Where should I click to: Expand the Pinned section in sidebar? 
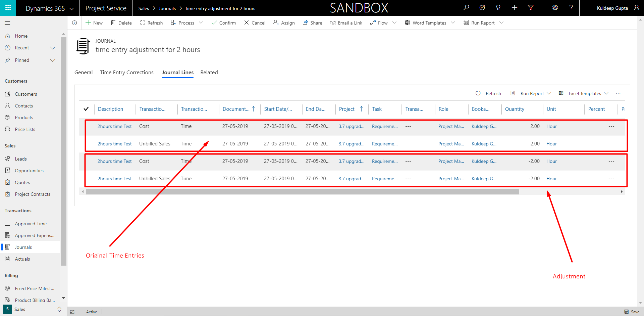53,60
